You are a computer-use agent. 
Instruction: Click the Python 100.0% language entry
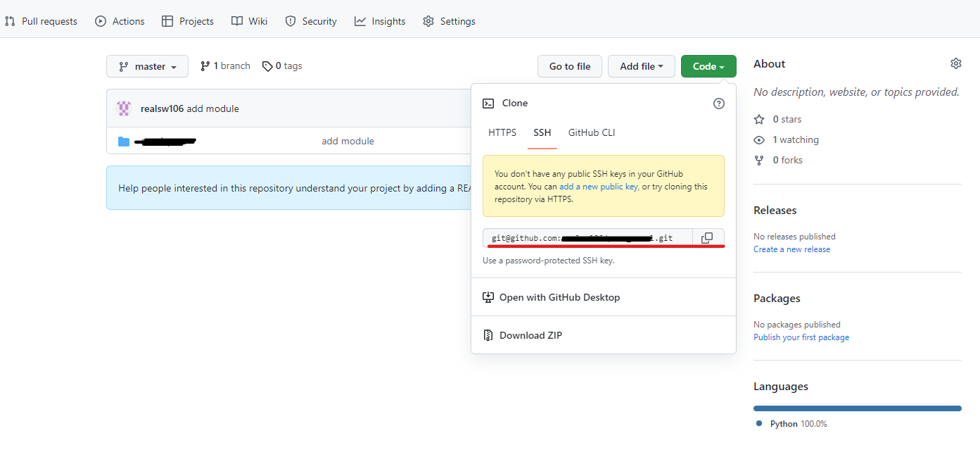791,424
